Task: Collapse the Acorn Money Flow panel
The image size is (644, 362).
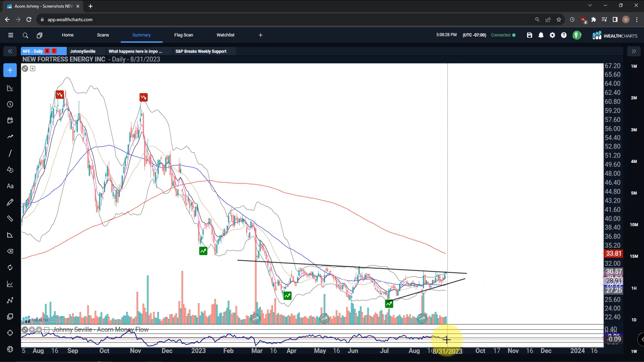Action: pyautogui.click(x=47, y=330)
